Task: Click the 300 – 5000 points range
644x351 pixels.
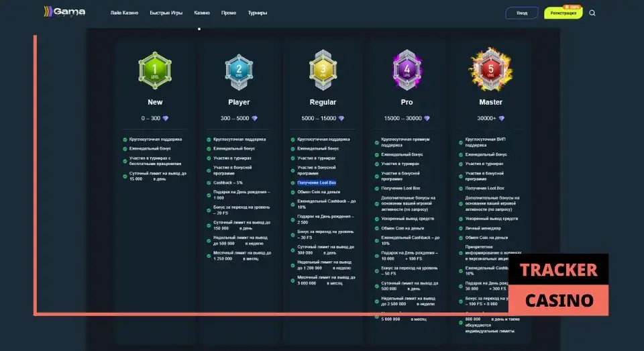Action: (235, 118)
